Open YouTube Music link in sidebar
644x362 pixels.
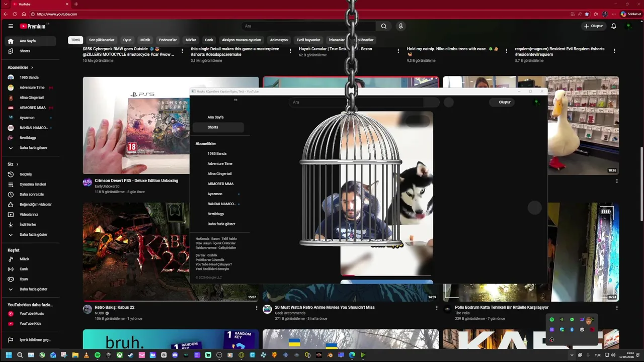click(x=30, y=314)
